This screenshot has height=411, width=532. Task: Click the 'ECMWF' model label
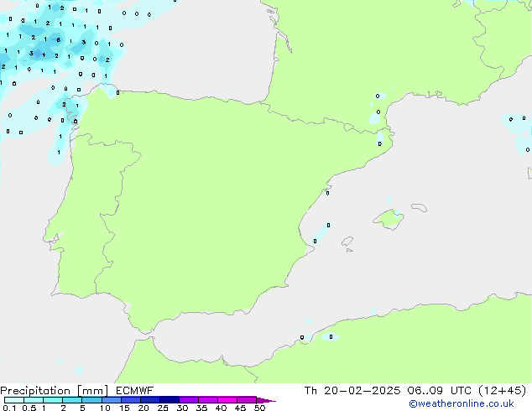[x=135, y=391]
